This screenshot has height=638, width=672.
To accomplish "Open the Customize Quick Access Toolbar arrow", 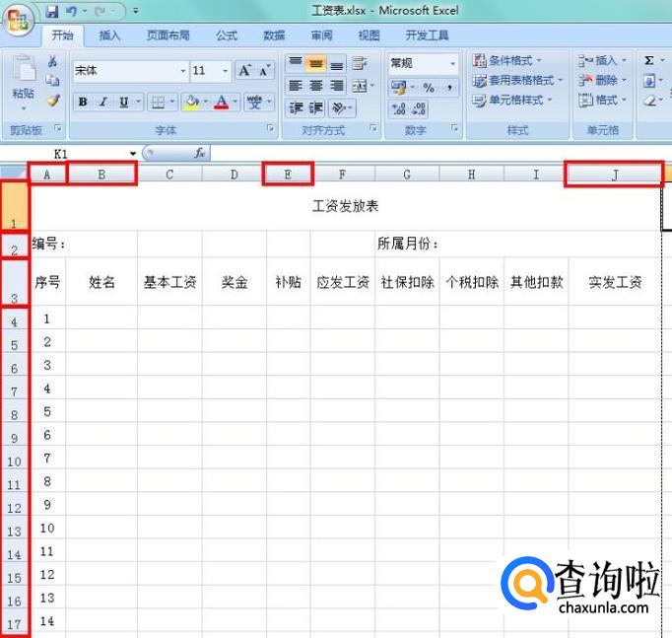I will tap(136, 11).
